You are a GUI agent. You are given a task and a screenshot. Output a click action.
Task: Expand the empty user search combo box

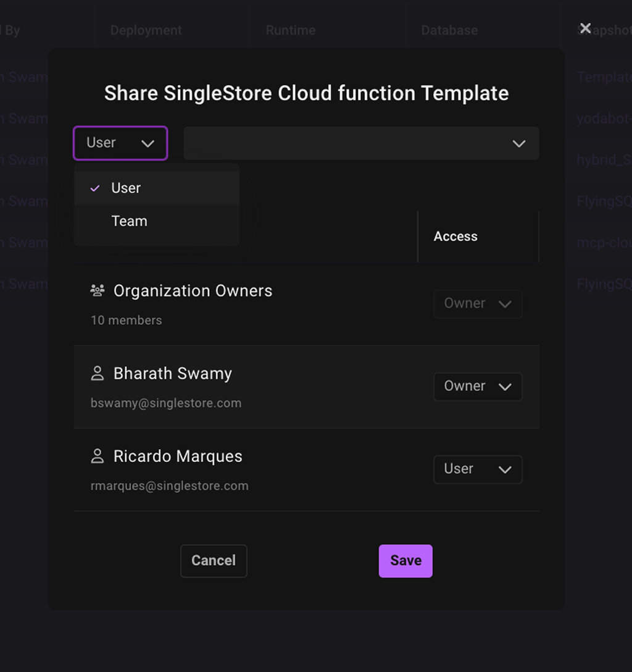[x=361, y=143]
